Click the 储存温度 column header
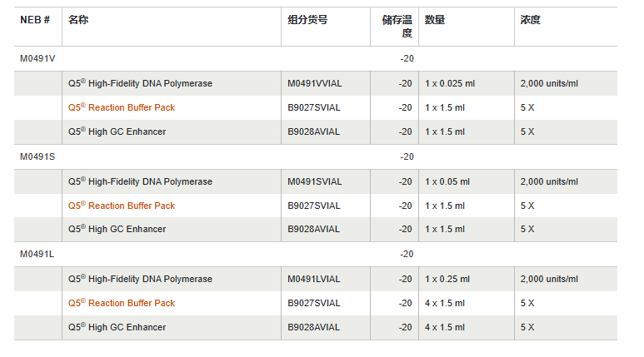The width and height of the screenshot is (644, 357). pos(397,26)
